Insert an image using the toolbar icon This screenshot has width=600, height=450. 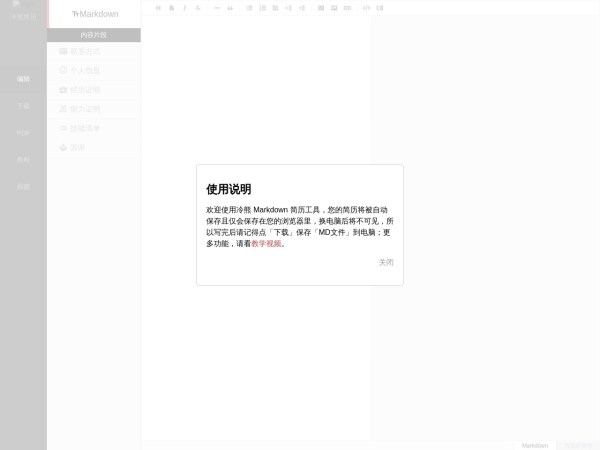pyautogui.click(x=334, y=7)
